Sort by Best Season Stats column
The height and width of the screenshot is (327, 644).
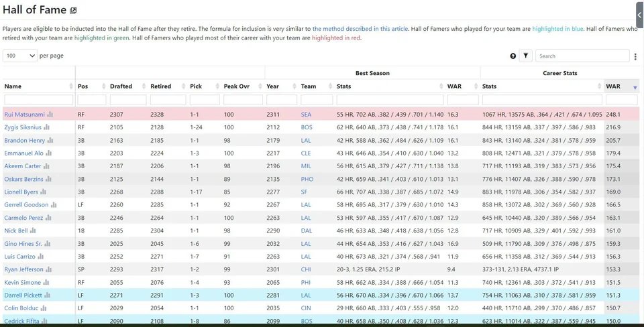click(390, 86)
